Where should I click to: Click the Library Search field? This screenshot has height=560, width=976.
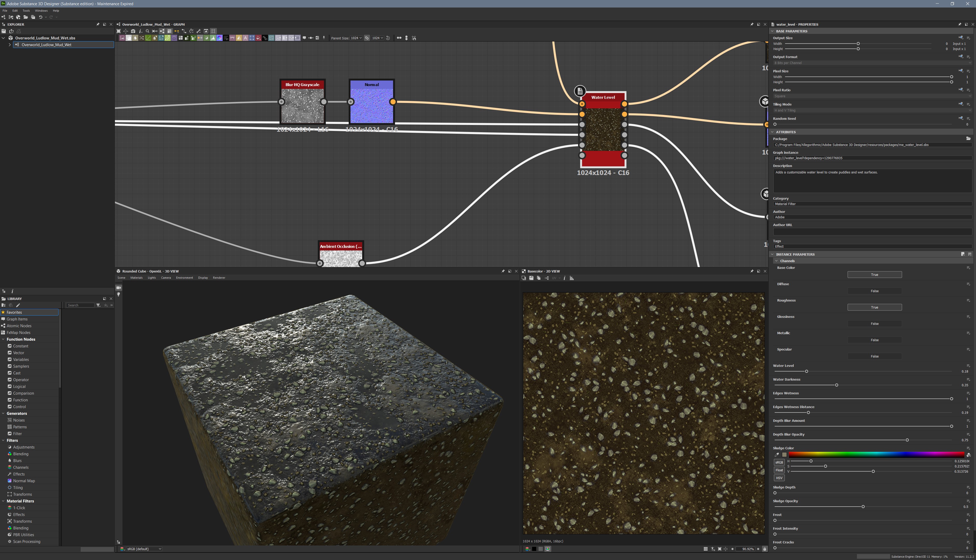[x=80, y=305]
